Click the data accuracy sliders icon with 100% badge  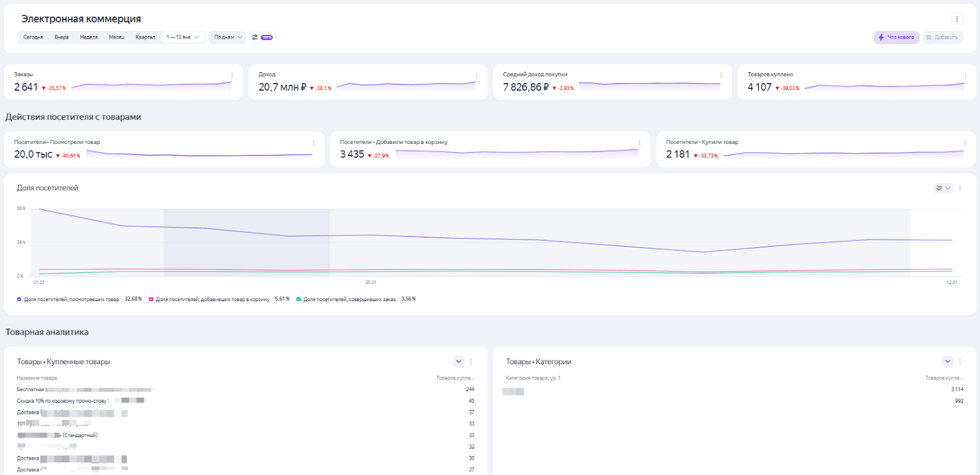[x=262, y=37]
